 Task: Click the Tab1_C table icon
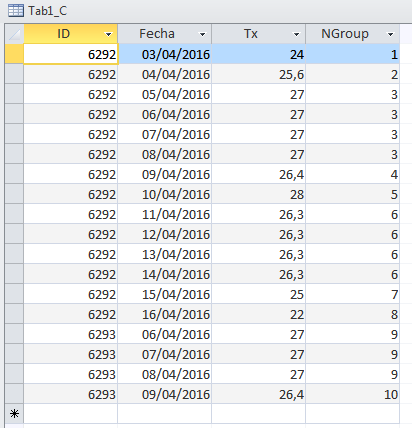(x=16, y=11)
